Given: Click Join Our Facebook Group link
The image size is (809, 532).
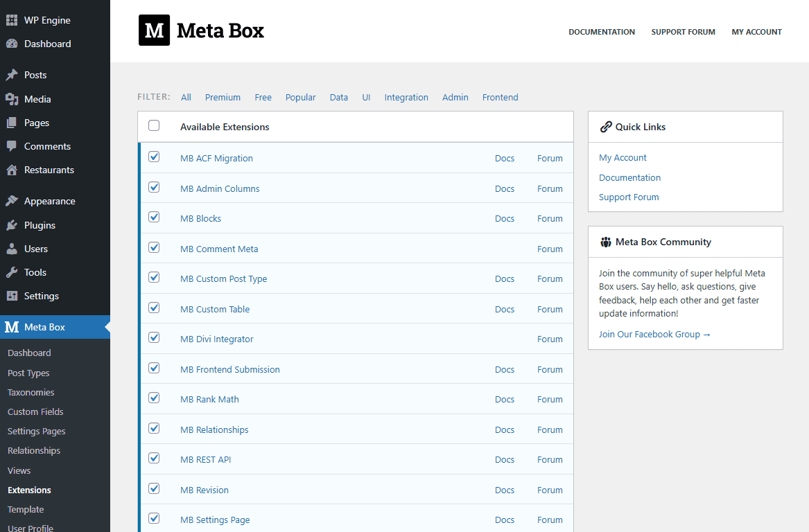Looking at the screenshot, I should 654,335.
